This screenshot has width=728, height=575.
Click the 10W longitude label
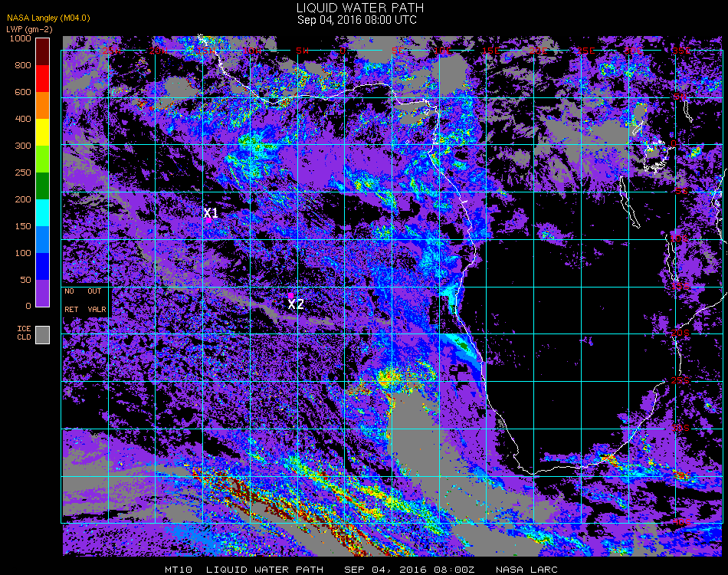[251, 51]
